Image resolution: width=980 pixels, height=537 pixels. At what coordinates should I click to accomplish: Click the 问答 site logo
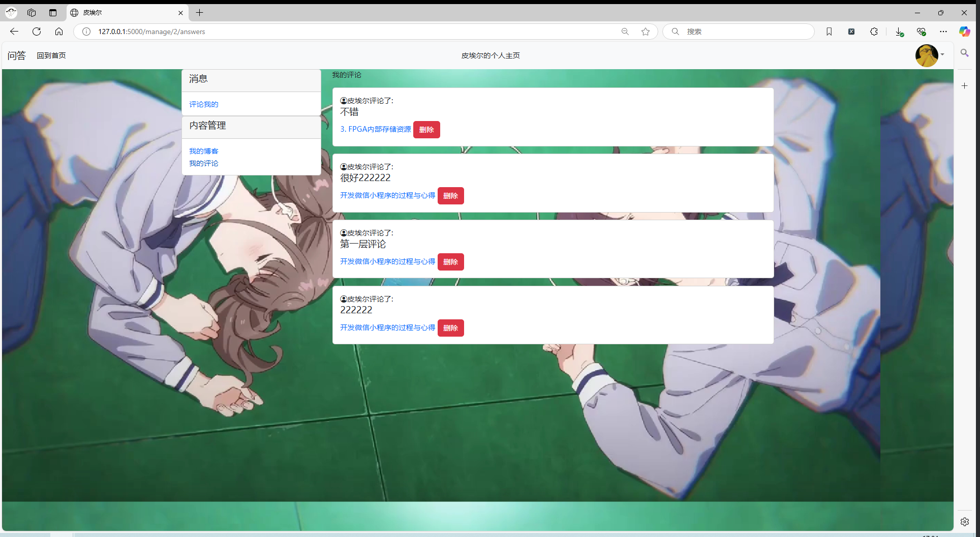[16, 55]
